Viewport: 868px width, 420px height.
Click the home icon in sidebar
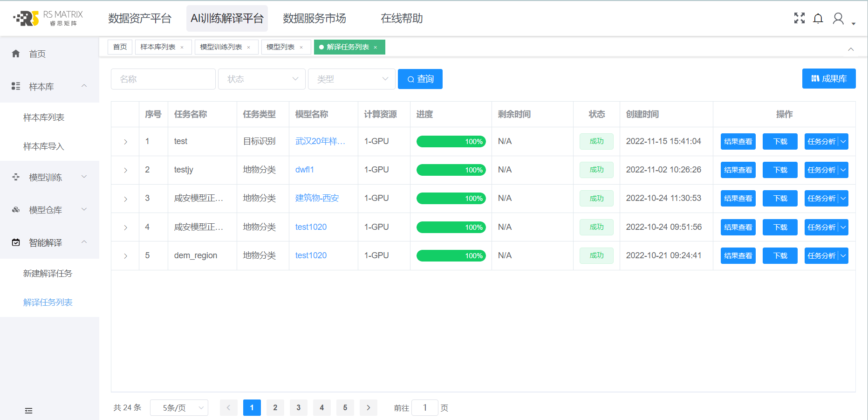(x=16, y=54)
